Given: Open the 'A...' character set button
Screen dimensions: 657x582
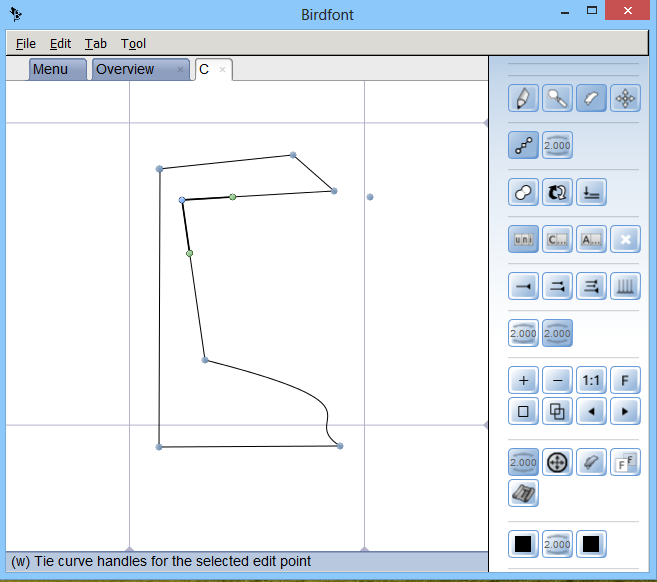Looking at the screenshot, I should coord(591,239).
